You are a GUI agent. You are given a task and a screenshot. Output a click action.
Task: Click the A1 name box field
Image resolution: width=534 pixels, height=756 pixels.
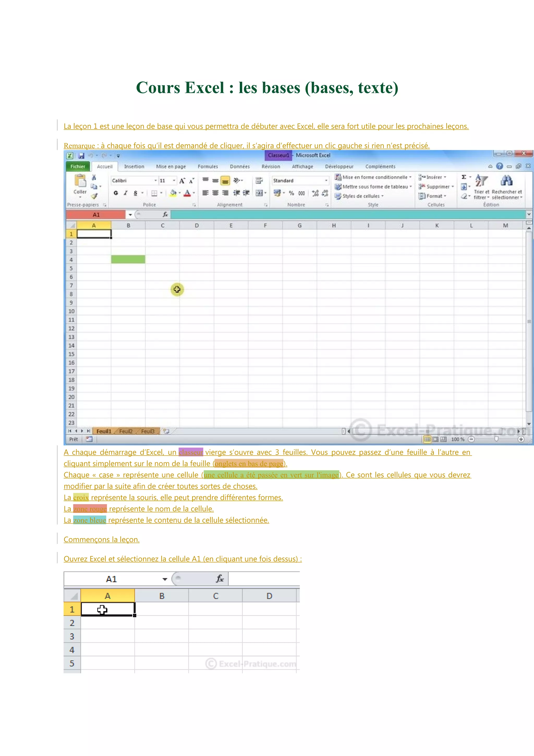[96, 215]
